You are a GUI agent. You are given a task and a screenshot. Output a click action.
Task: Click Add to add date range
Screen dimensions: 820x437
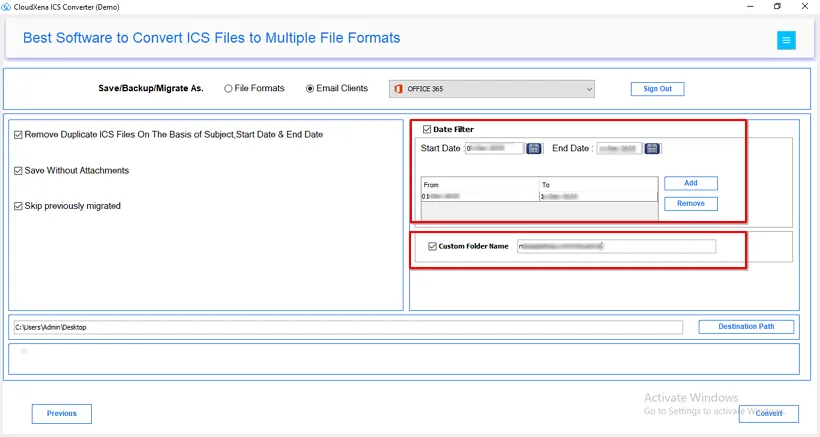691,183
